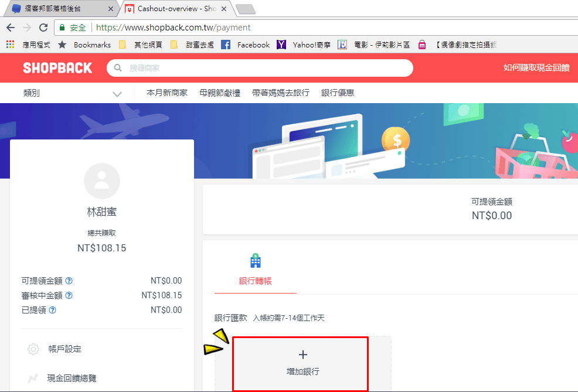Click the 應用程式 apps grid icon

pos(10,45)
